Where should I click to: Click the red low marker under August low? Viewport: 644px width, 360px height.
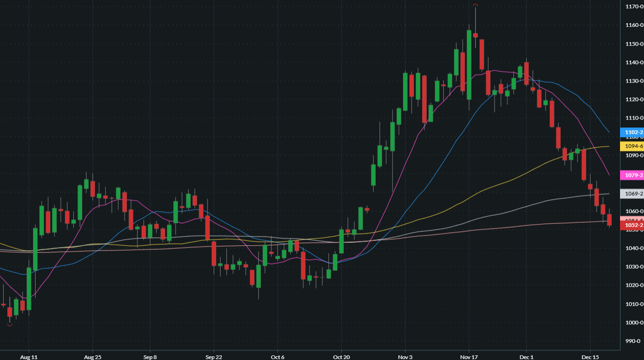tap(10, 325)
